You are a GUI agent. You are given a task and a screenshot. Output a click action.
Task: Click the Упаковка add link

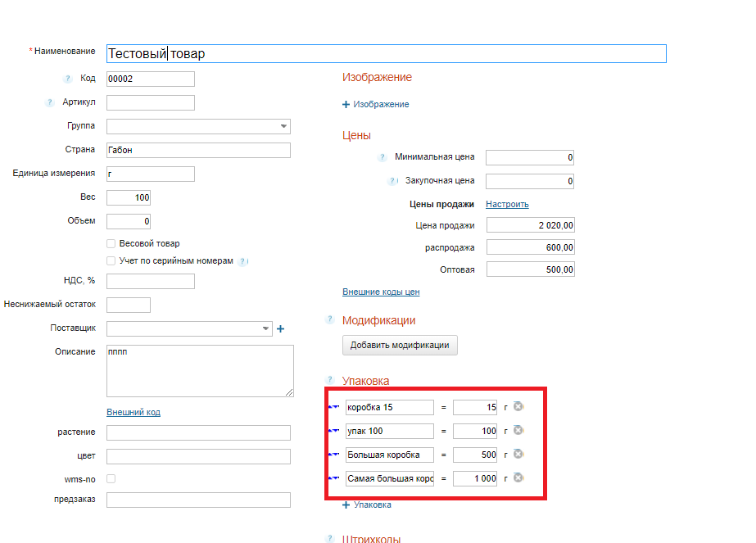[373, 505]
